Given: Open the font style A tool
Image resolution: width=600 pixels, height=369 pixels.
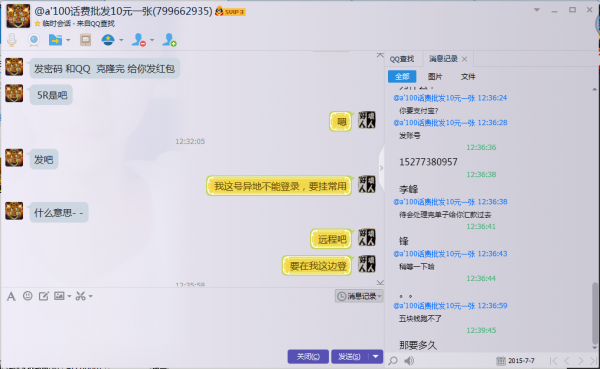Looking at the screenshot, I should tap(11, 296).
